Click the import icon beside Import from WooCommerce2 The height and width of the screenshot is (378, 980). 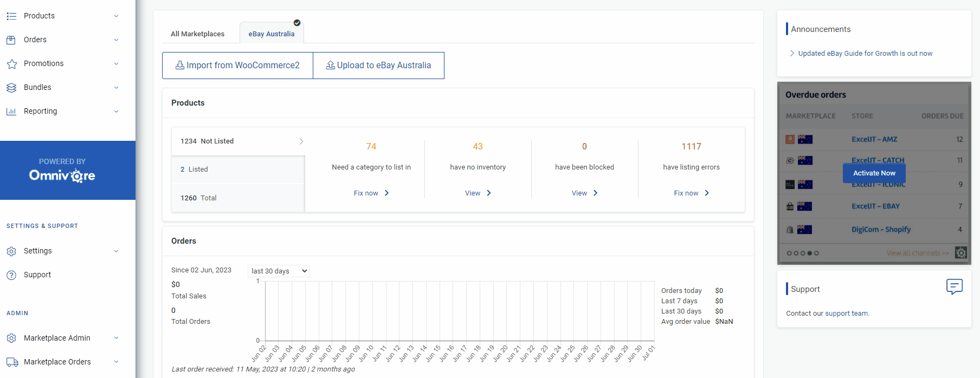[x=180, y=65]
